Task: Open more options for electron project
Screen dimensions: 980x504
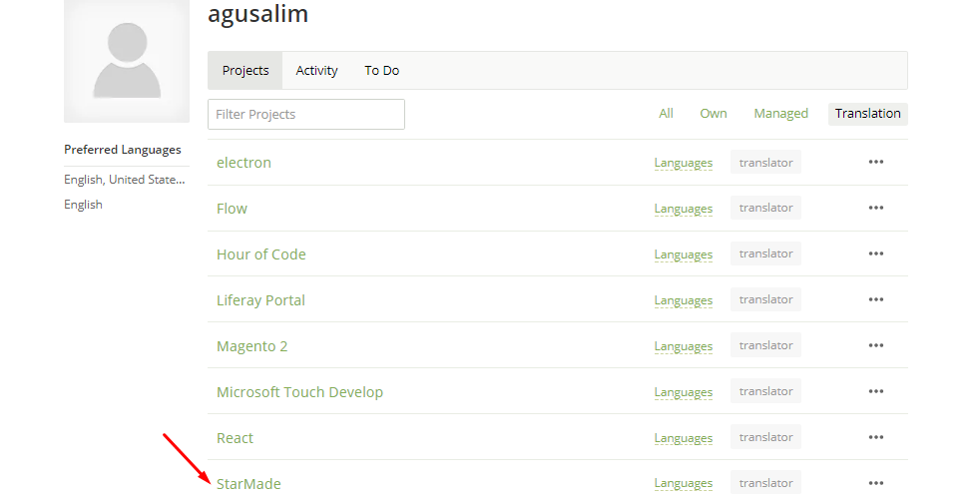Action: 875,162
